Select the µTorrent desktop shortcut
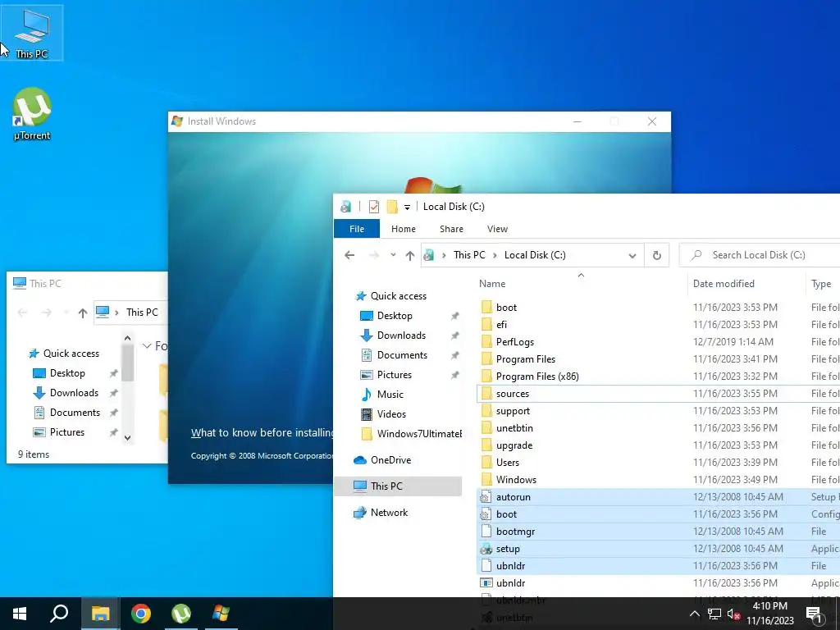This screenshot has width=840, height=630. click(x=32, y=114)
